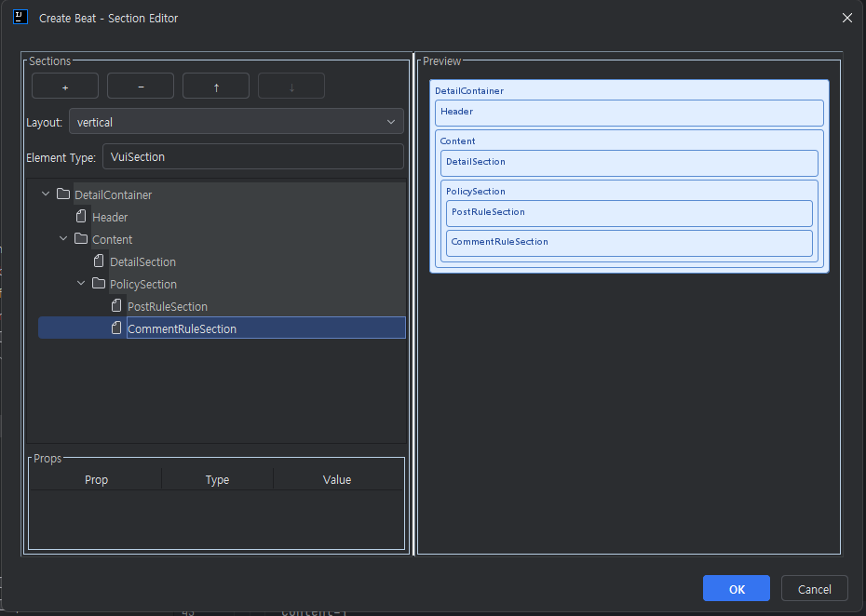The width and height of the screenshot is (866, 616).
Task: Click the add section plus button
Action: pyautogui.click(x=65, y=87)
